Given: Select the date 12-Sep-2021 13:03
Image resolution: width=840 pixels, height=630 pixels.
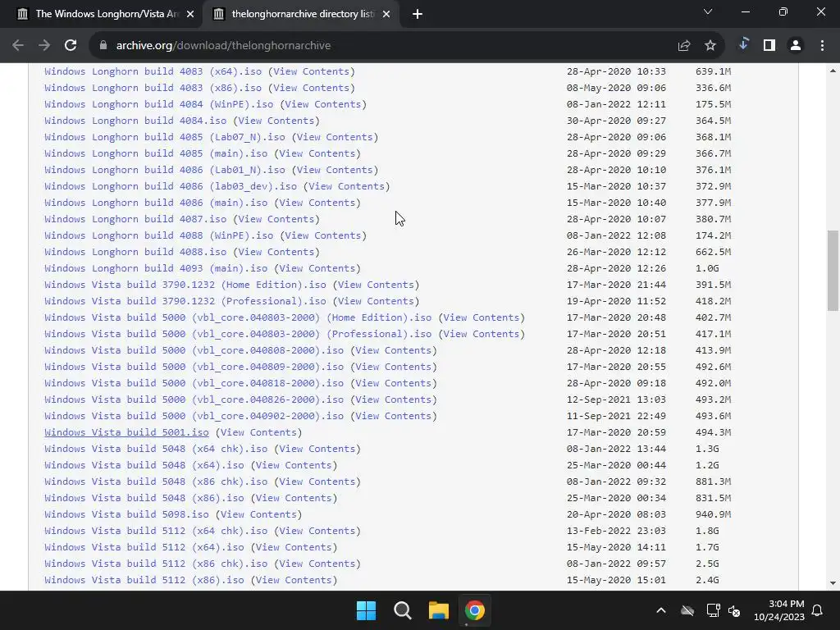Looking at the screenshot, I should point(616,399).
